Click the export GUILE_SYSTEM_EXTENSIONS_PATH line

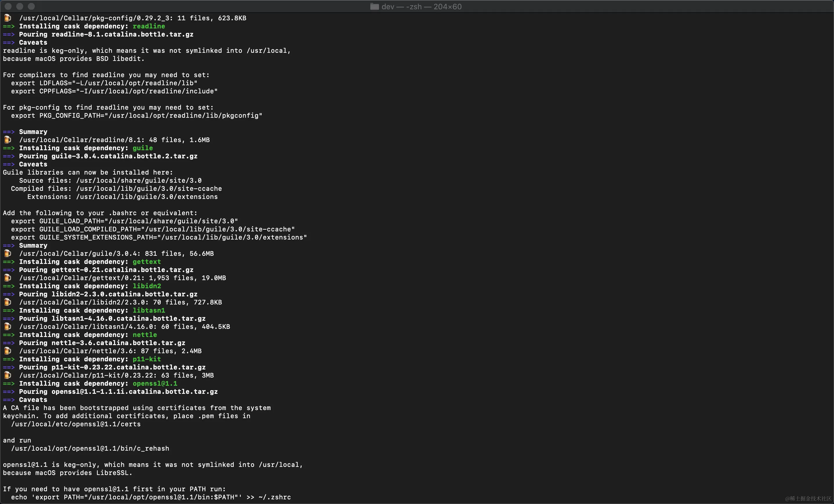pos(159,237)
